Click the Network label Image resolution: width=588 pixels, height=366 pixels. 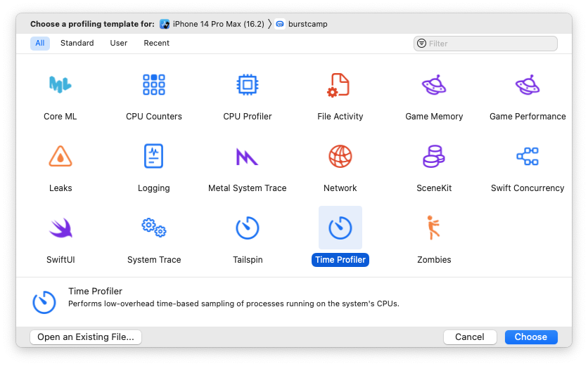(x=340, y=188)
